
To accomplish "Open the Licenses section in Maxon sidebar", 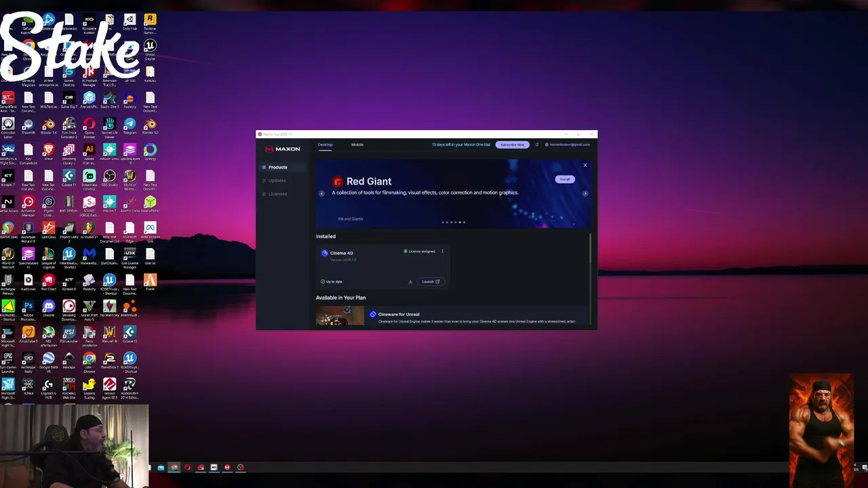I will point(275,194).
